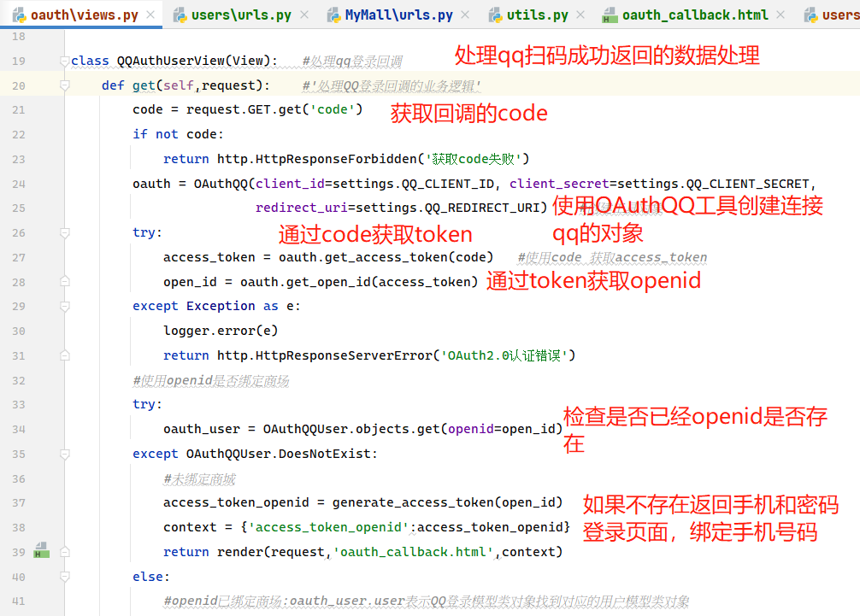Click the HTML template gutter icon on line 39
860x616 pixels.
(x=40, y=553)
